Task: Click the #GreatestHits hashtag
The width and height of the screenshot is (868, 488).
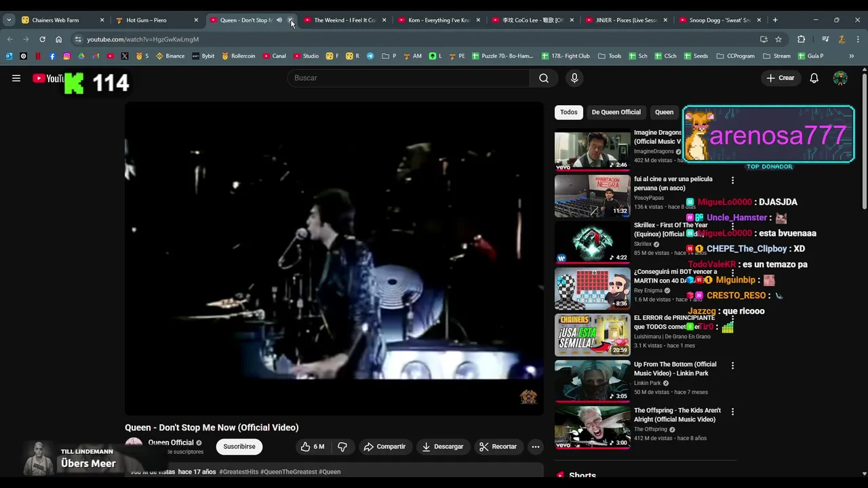Action: coord(239,472)
